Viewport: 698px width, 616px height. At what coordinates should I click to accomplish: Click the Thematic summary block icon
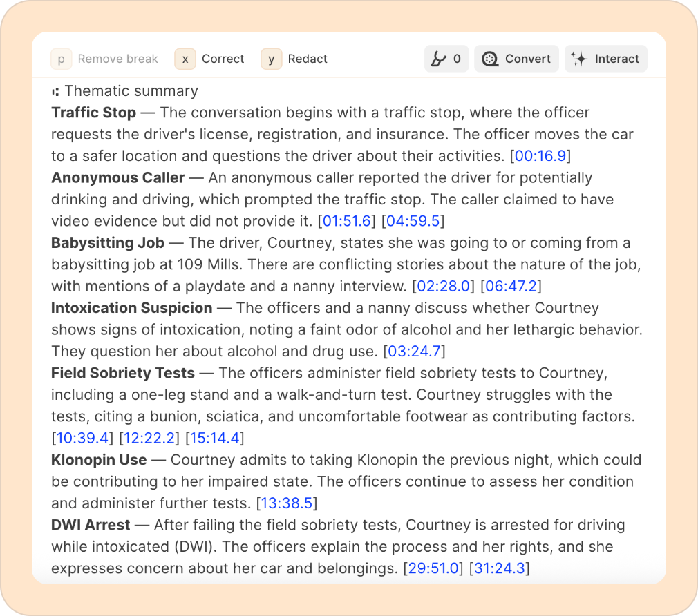pos(55,92)
